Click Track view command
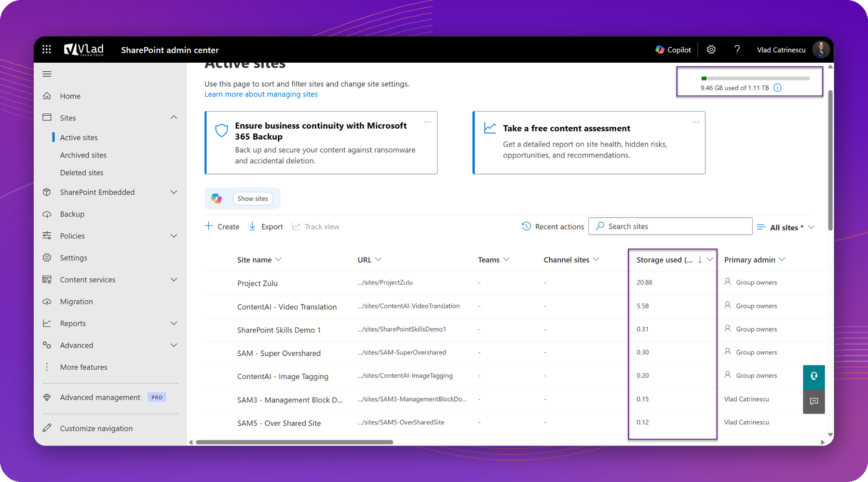The image size is (868, 482). (315, 227)
